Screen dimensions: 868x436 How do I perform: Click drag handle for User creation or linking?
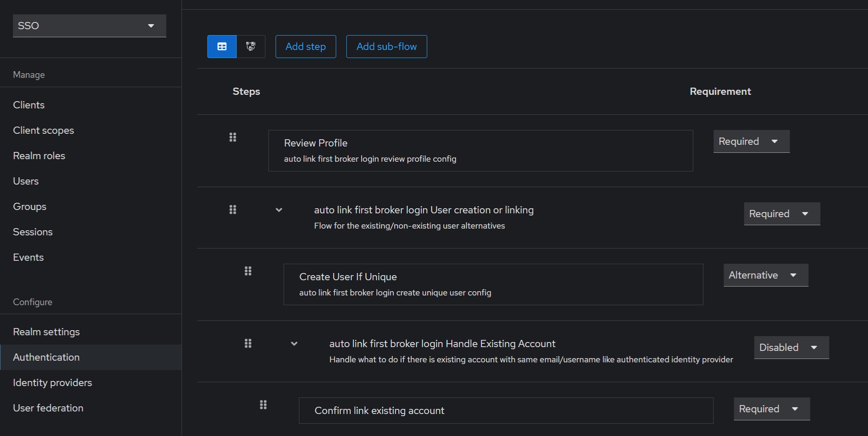coord(233,210)
